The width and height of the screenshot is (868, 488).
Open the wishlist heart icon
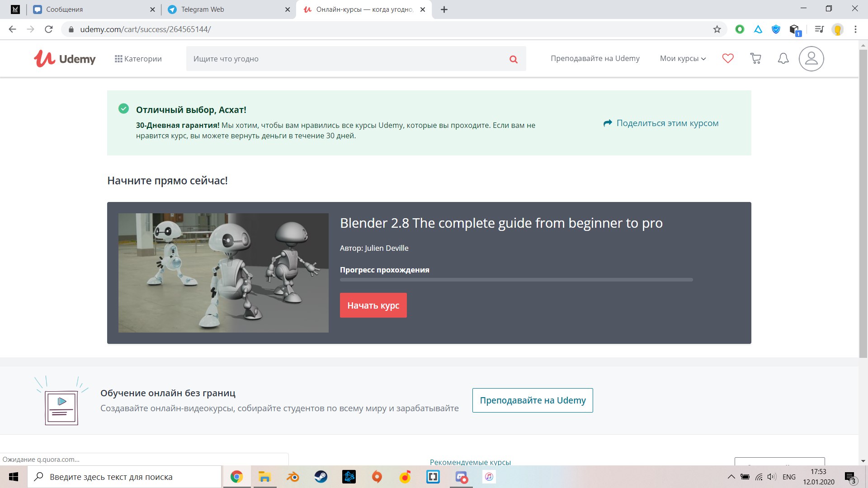[728, 58]
